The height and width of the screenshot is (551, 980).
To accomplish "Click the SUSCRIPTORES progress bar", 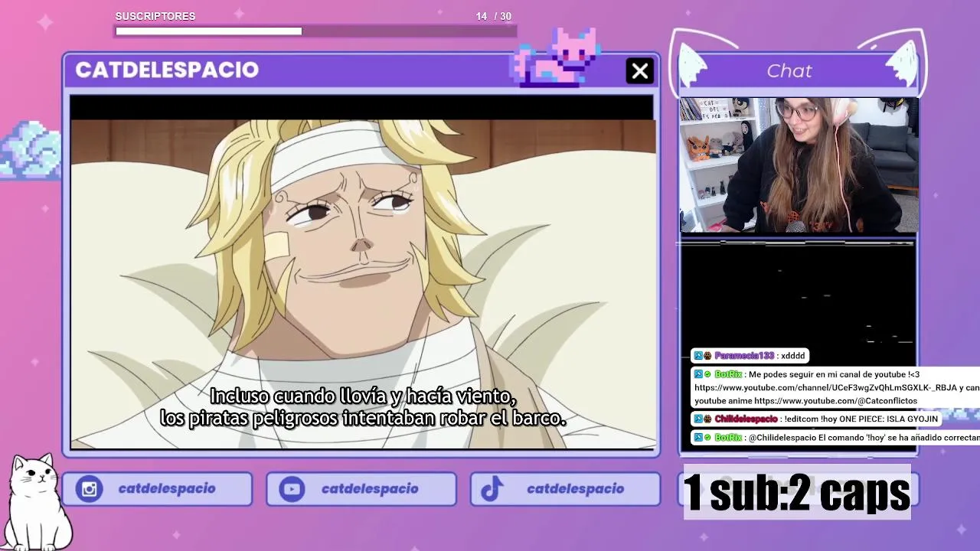I will 316,31.
